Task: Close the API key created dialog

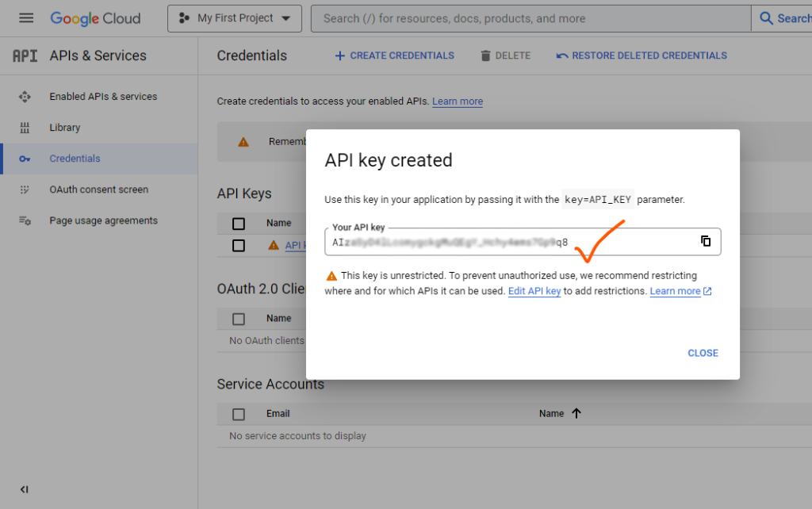Action: [703, 353]
